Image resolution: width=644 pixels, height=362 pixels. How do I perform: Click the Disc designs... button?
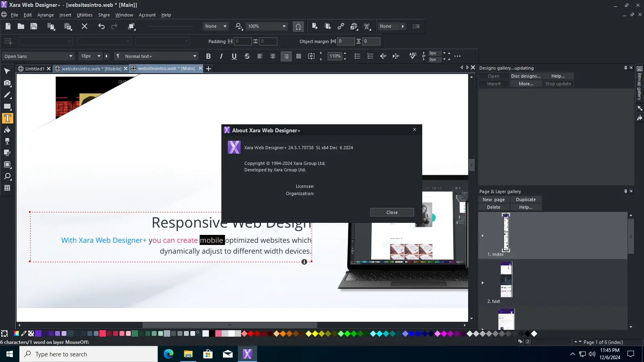tap(526, 76)
